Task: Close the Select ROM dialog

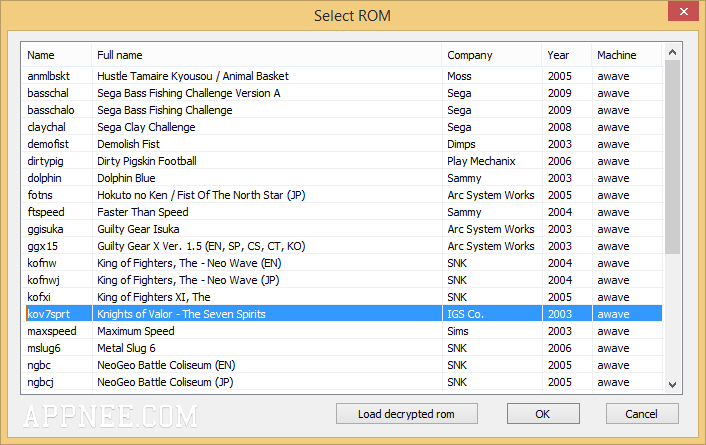Action: pos(683,11)
